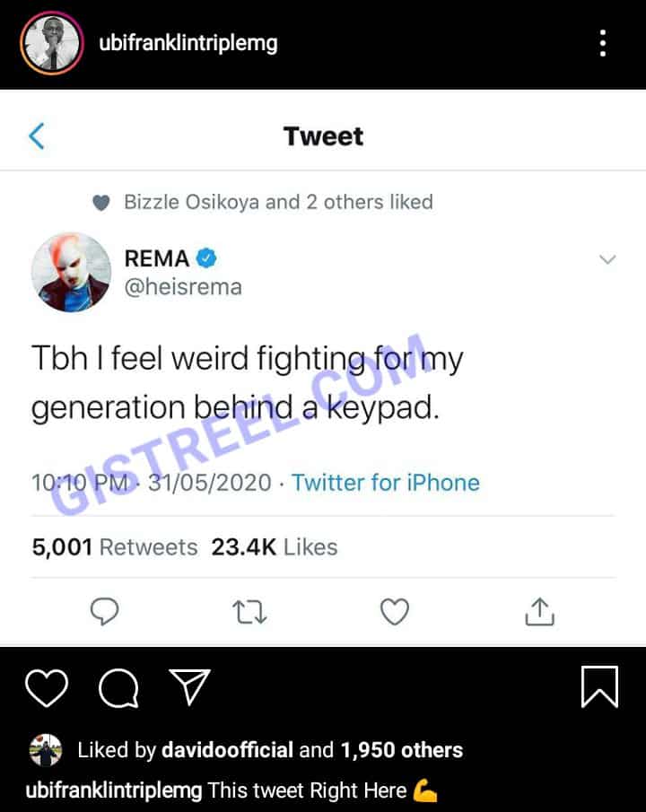View the 5,001 Retweets list
This screenshot has width=646, height=812.
point(115,546)
